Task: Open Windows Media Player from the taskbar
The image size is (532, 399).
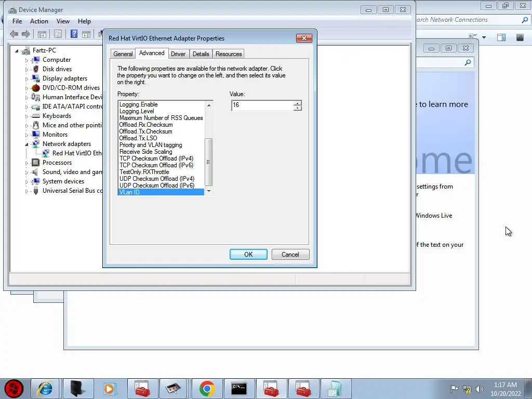Action: pos(110,389)
